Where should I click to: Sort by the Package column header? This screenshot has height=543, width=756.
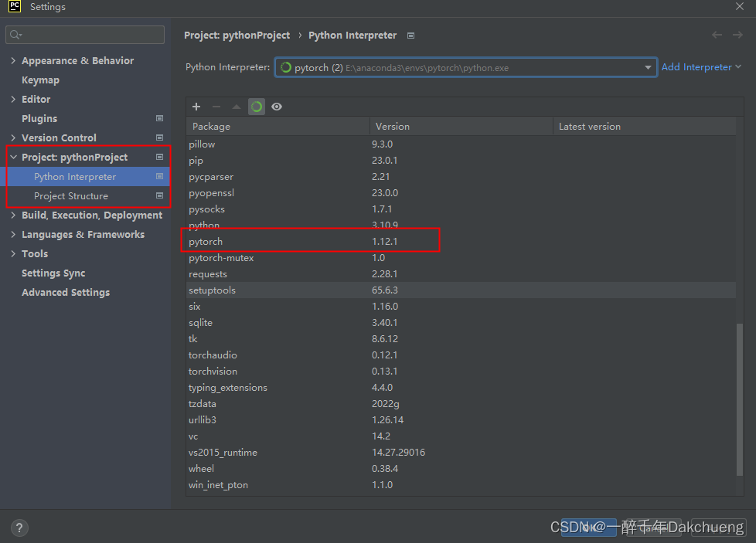pos(278,126)
